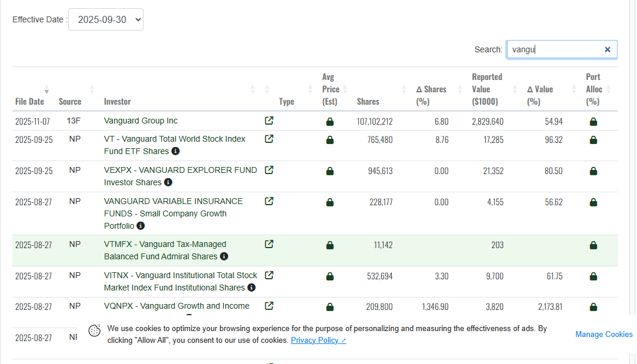Click port alloc lock for VT row
Screen dimensions: 637x364
(x=593, y=140)
